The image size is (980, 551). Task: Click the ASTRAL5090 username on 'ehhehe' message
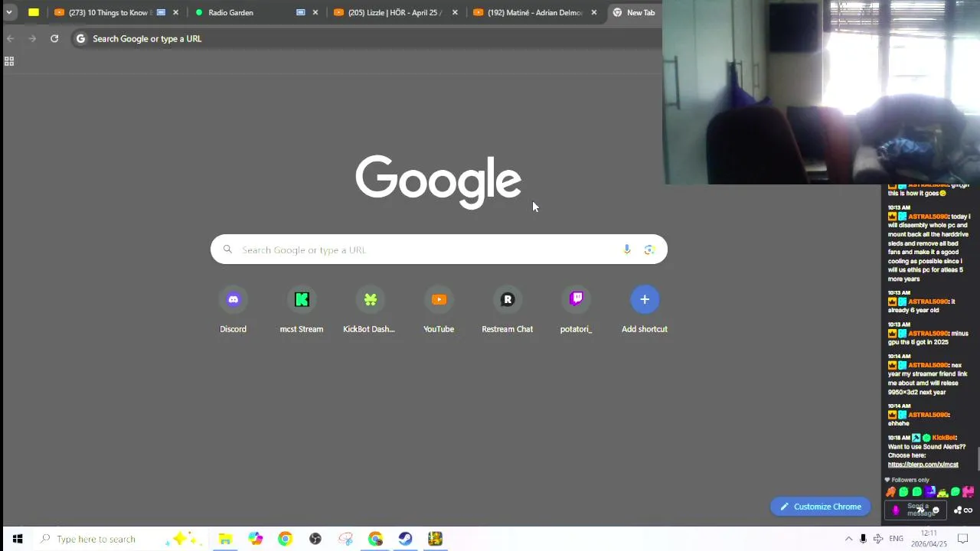coord(928,415)
